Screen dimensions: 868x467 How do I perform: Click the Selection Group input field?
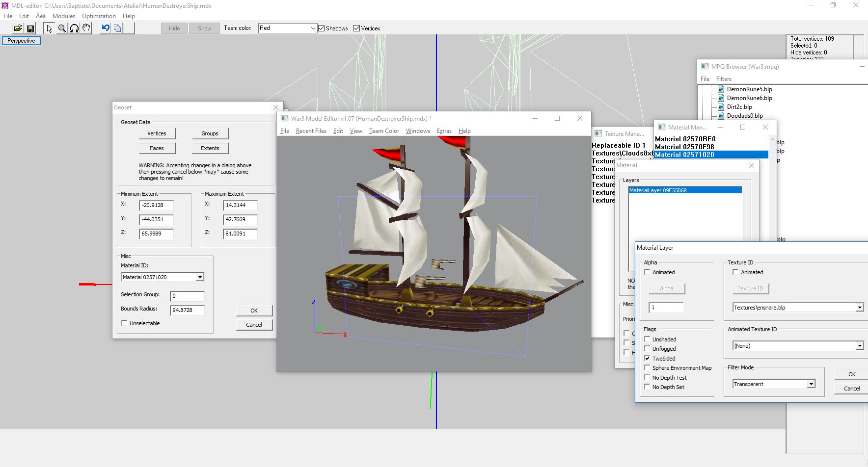pyautogui.click(x=187, y=296)
